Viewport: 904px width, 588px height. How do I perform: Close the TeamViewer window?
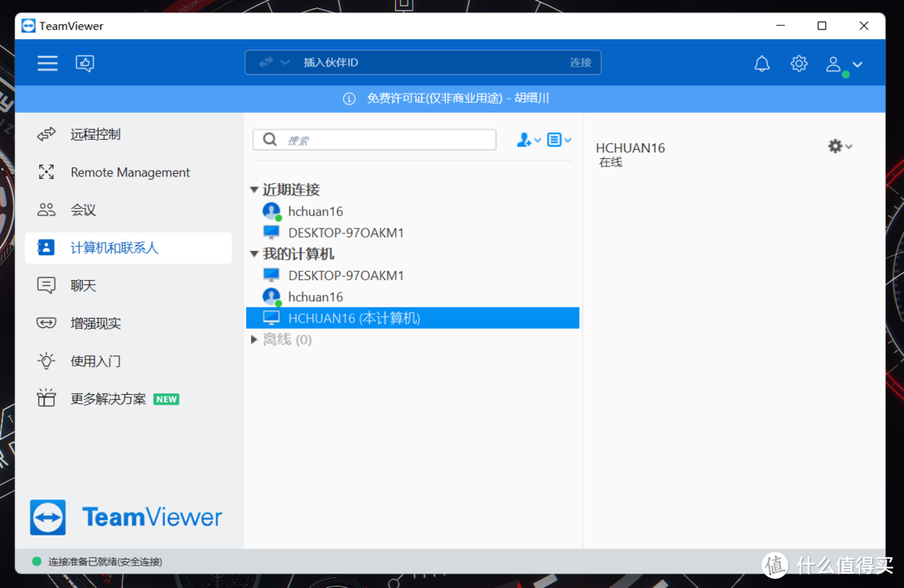[864, 26]
